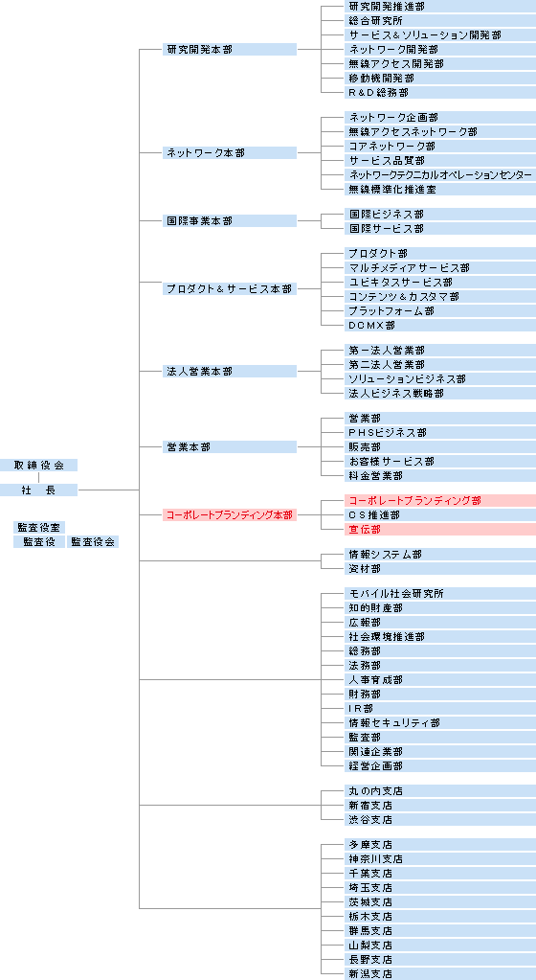Screen dimensions: 536x980
Task: Click 渋谷支店 entry
Action: (440, 821)
